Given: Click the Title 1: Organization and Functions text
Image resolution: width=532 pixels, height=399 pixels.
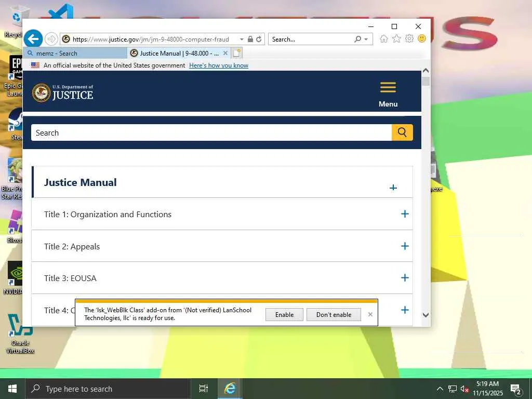Looking at the screenshot, I should [108, 215].
